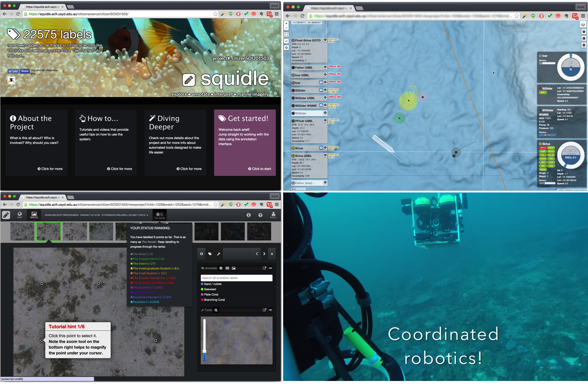588x386 pixels.
Task: Toggle the Float-Sirius GOTO tracking circle
Action: click(293, 40)
